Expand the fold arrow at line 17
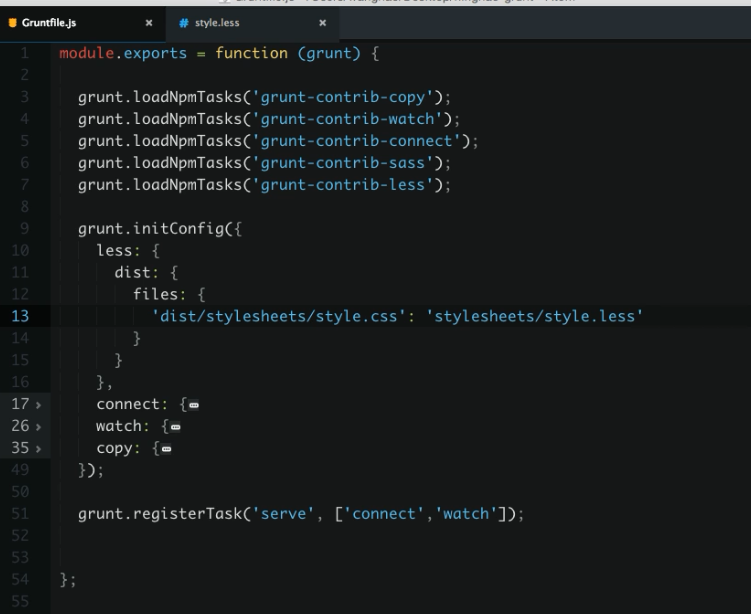The width and height of the screenshot is (751, 614). (x=39, y=403)
